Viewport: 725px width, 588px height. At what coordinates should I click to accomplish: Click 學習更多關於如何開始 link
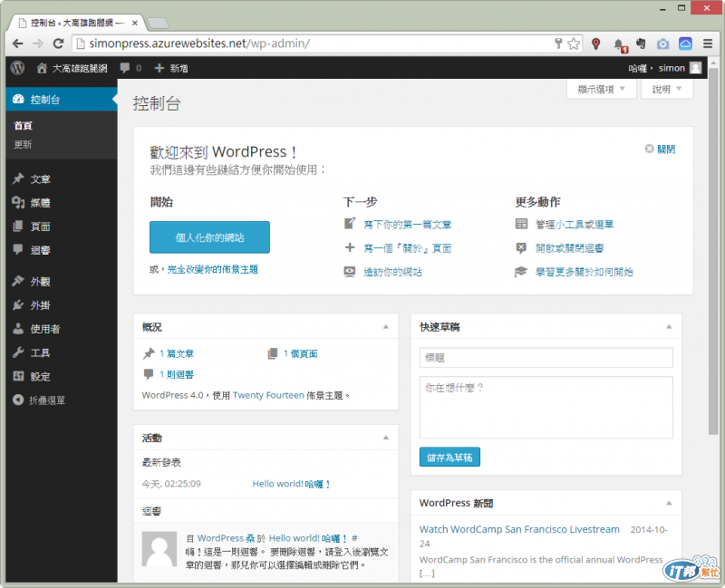[x=584, y=272]
